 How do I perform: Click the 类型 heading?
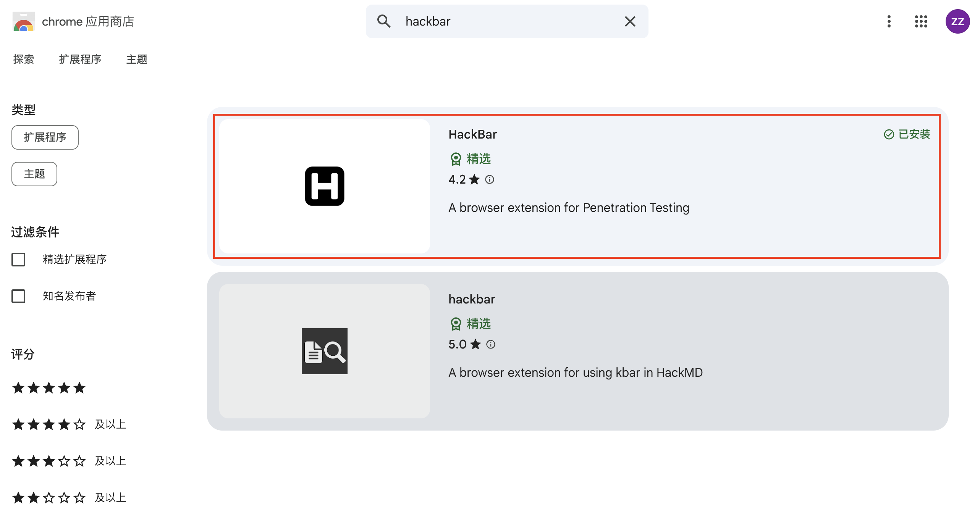[x=23, y=110]
